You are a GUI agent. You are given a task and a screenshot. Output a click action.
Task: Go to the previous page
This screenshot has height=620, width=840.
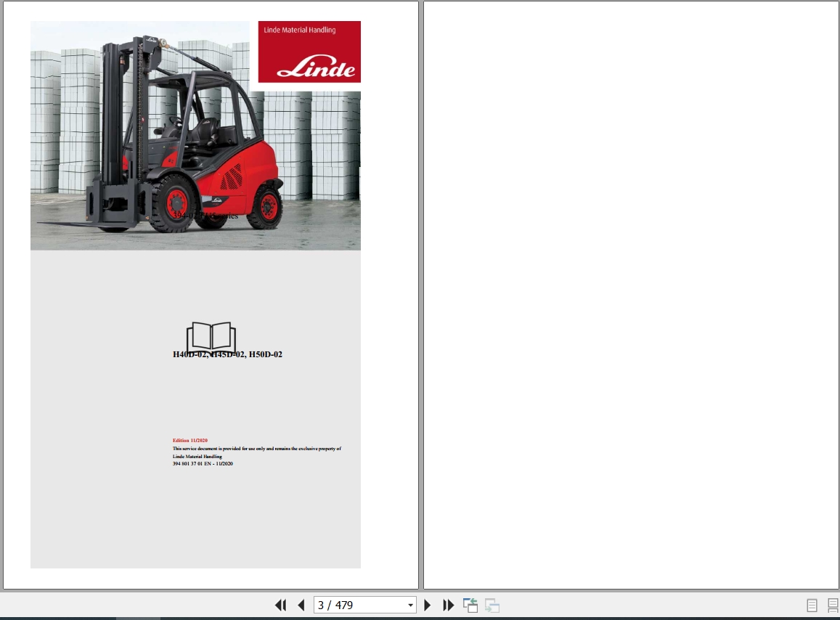(301, 605)
